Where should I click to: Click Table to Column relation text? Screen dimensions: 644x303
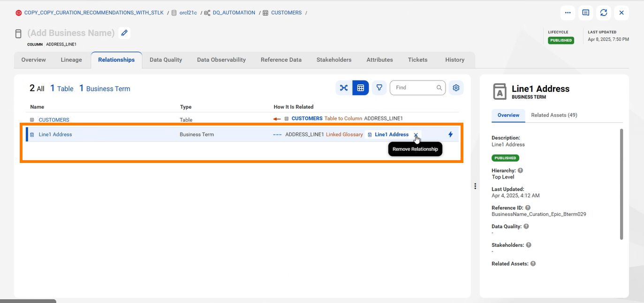343,118
